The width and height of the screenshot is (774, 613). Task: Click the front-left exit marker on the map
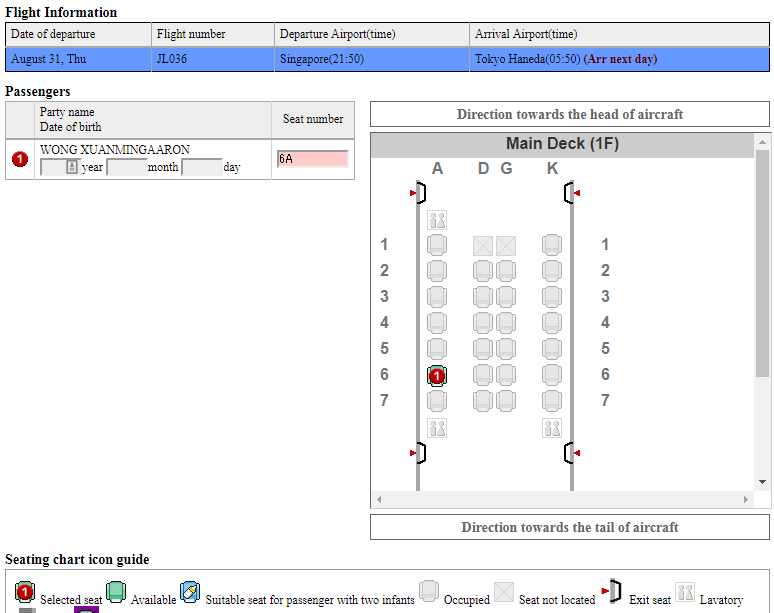pyautogui.click(x=418, y=192)
